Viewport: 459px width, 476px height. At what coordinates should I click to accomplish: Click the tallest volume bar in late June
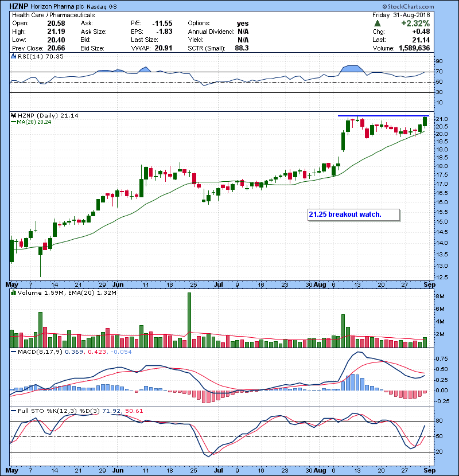(189, 320)
